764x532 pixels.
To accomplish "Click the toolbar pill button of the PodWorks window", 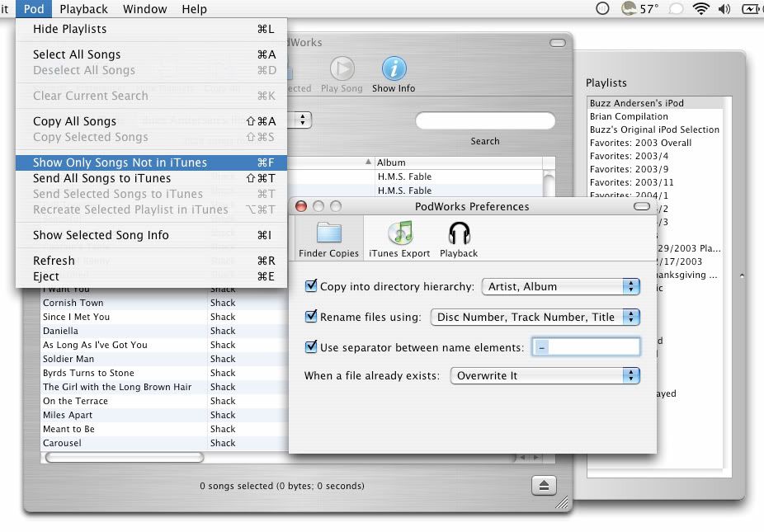I will pos(558,43).
